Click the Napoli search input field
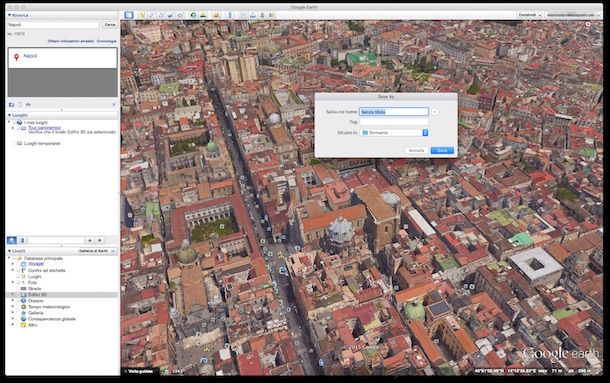This screenshot has height=383, width=610. (53, 25)
